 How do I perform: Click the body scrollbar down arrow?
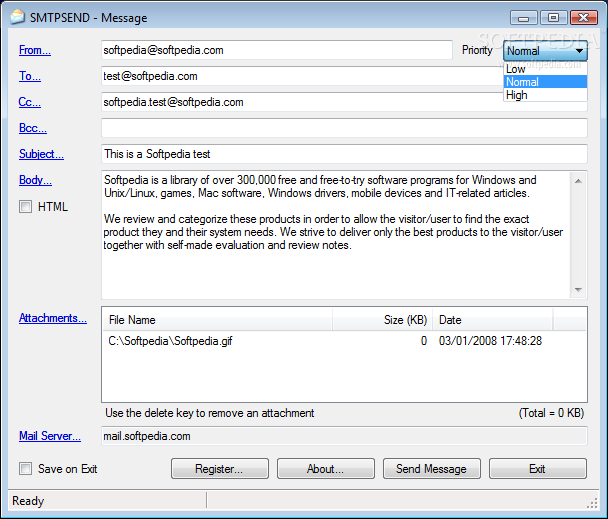578,289
